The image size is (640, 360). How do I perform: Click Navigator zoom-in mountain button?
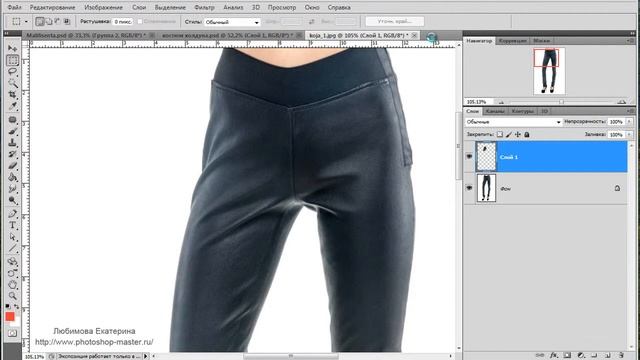[x=622, y=102]
